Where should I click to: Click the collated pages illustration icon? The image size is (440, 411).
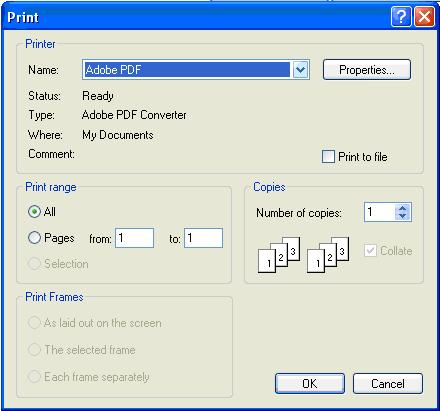pos(279,255)
